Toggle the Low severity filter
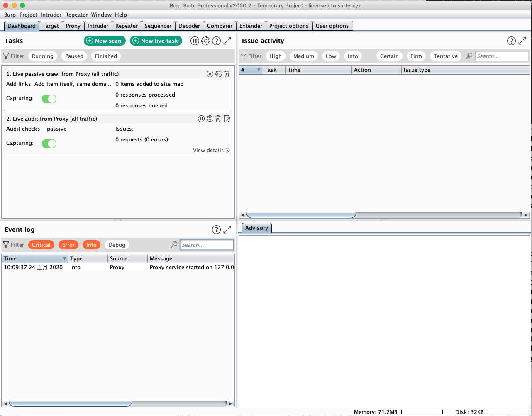Screen dimensions: 532x416 click(331, 56)
